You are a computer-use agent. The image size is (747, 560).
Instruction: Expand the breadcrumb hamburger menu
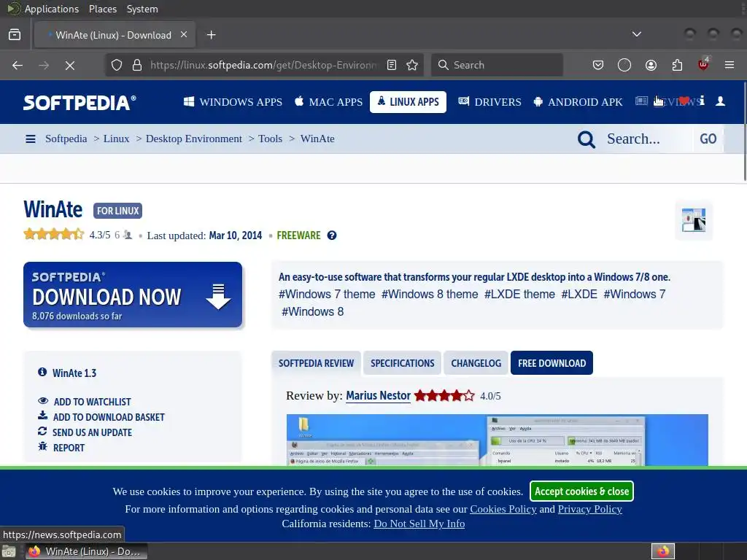[x=31, y=139]
